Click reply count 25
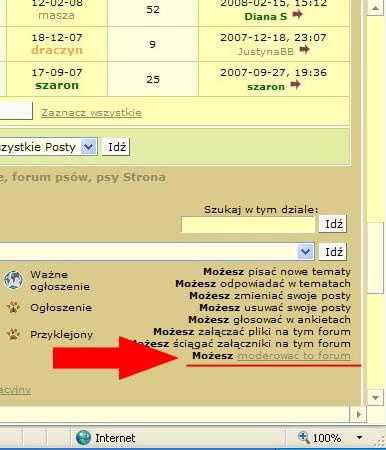The image size is (386, 450). 153,79
